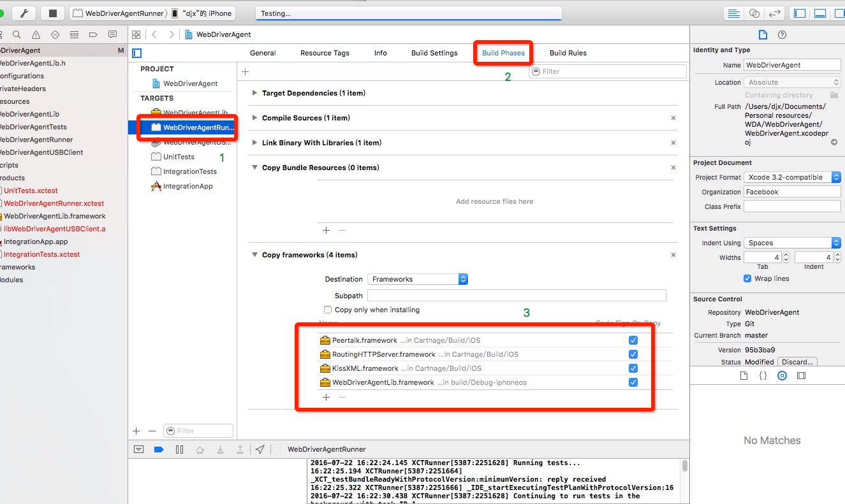Open the debug navigator lines icon
The height and width of the screenshot is (504, 845).
click(x=74, y=34)
